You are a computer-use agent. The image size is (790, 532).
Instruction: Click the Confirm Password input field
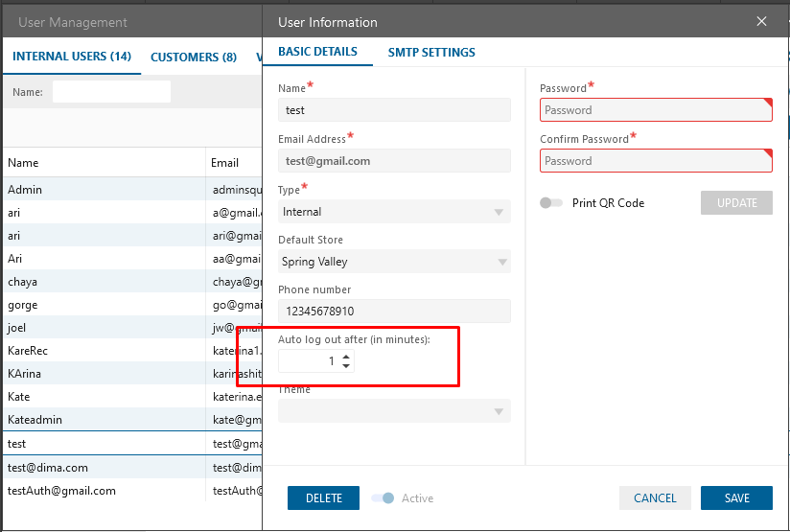coord(656,161)
